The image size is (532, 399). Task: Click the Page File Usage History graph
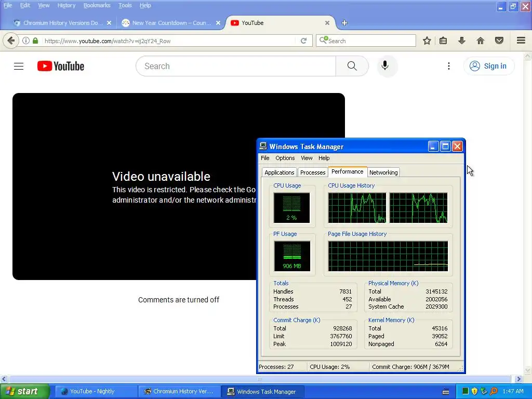[388, 256]
